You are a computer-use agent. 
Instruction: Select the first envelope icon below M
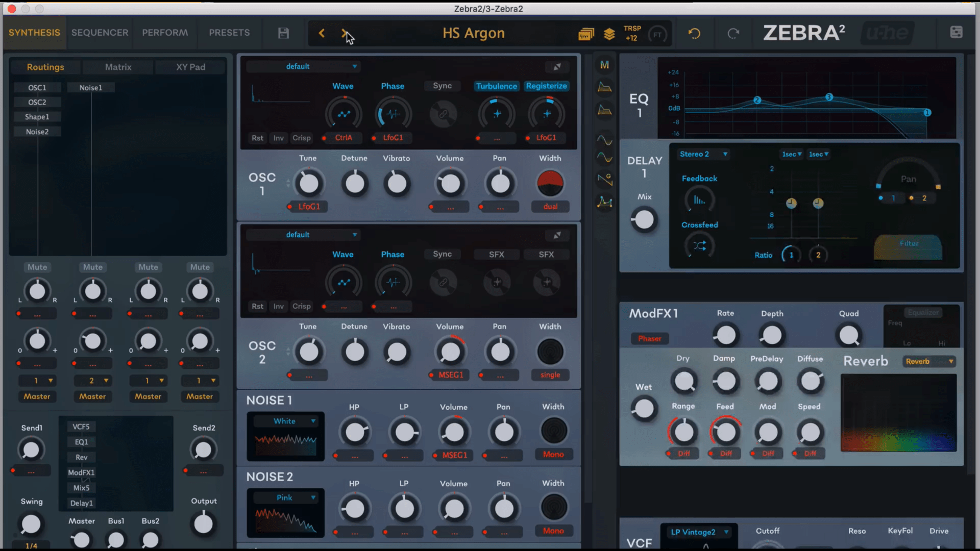[604, 87]
